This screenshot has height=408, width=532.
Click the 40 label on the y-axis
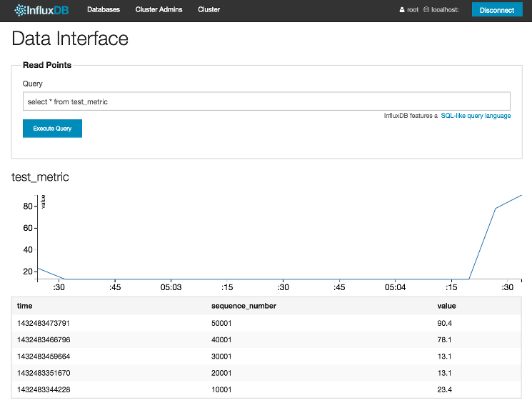(28, 249)
